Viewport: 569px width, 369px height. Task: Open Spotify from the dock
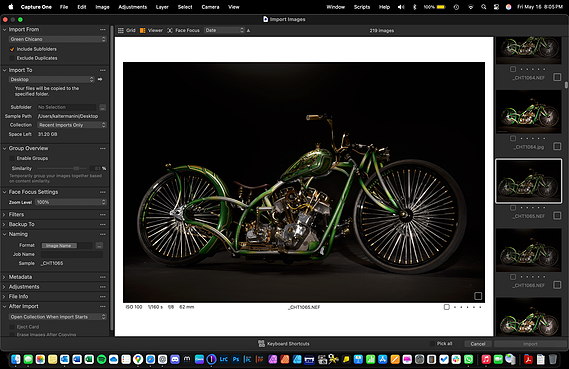pyautogui.click(x=102, y=359)
